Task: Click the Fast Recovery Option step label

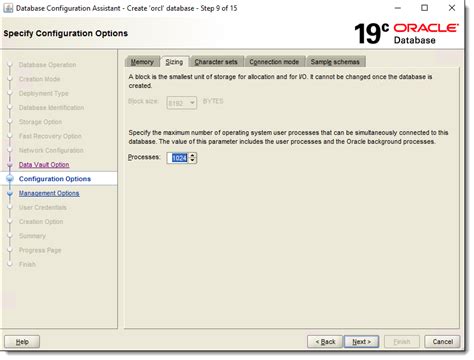Action: click(50, 136)
